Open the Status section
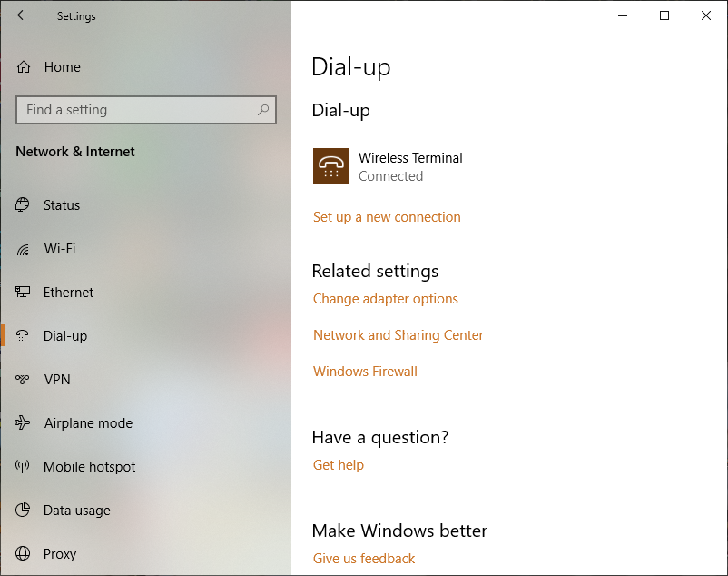This screenshot has width=728, height=576. [x=62, y=204]
